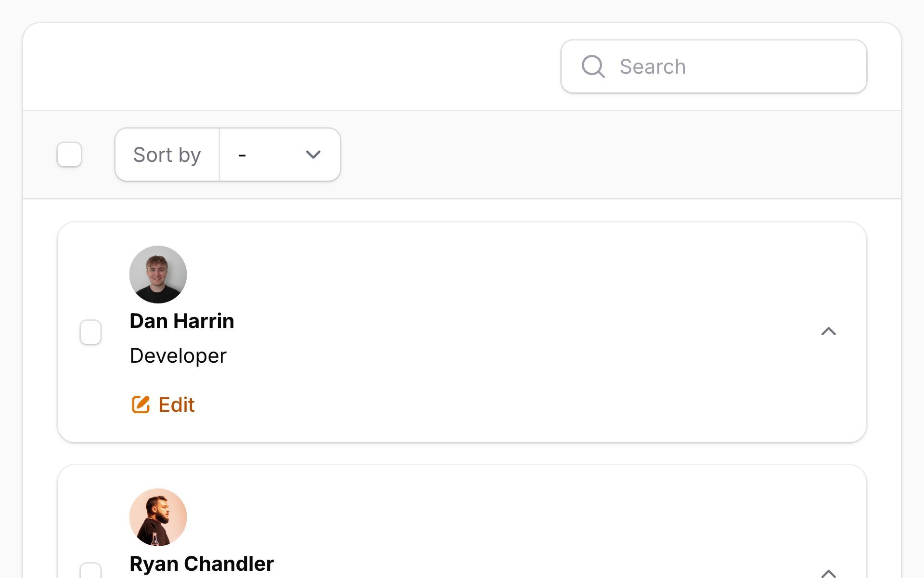Click Dan Harrin's avatar photo
Screen dimensions: 924x578
coord(158,275)
